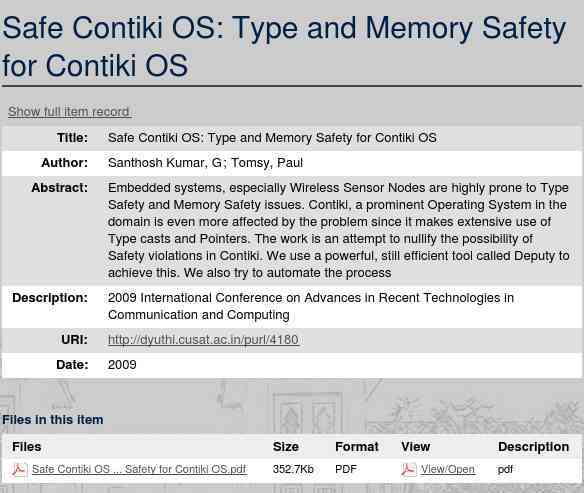Click the Description conference text
The image size is (584, 493).
click(311, 306)
